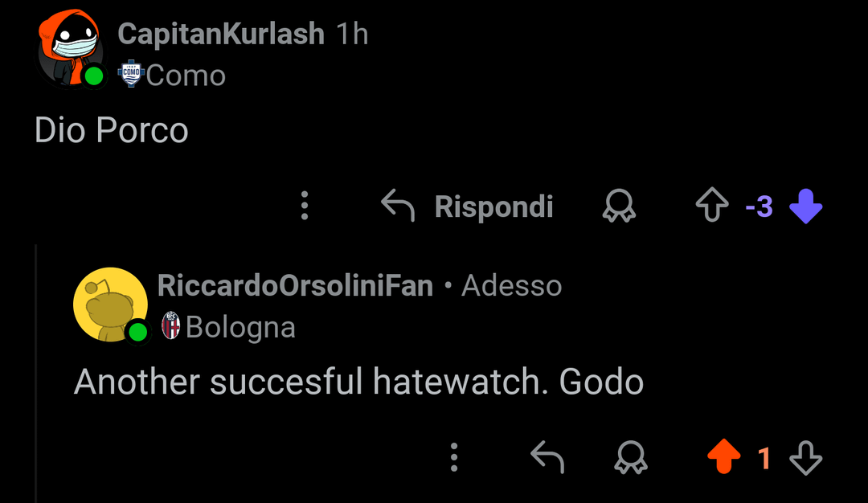Click the Bologna club crest flair icon
Viewport: 868px width, 503px height.
pyautogui.click(x=170, y=327)
